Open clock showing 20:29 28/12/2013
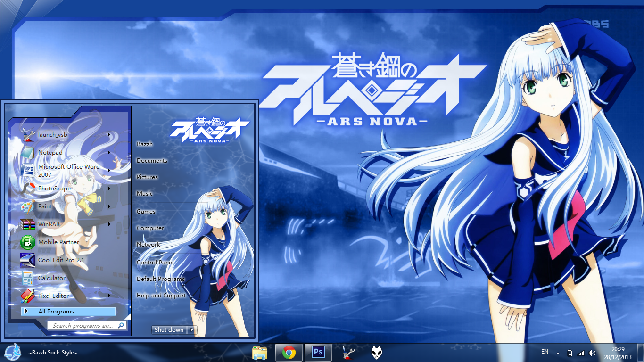644x362 pixels. click(x=618, y=353)
